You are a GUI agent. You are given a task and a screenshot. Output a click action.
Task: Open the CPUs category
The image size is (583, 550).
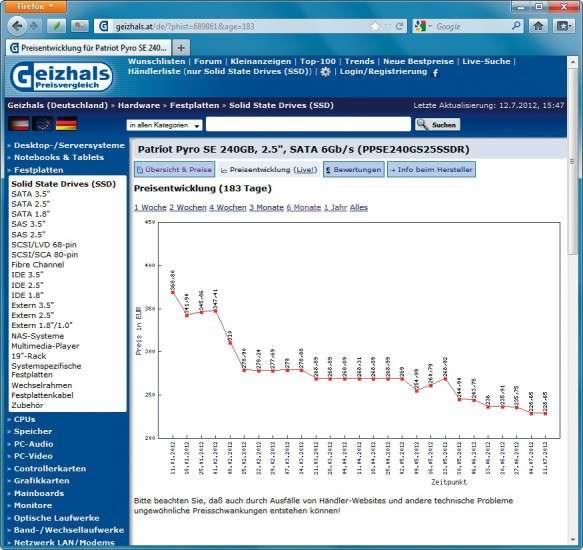pyautogui.click(x=25, y=419)
